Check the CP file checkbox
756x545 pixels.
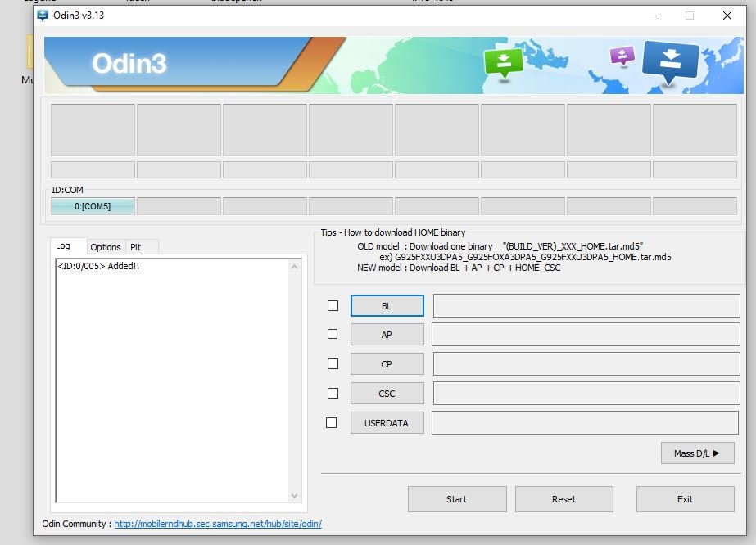tap(333, 364)
